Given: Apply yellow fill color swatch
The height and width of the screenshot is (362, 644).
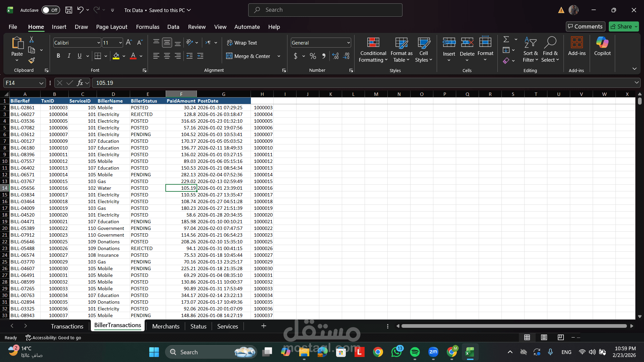Looking at the screenshot, I should pos(116,56).
